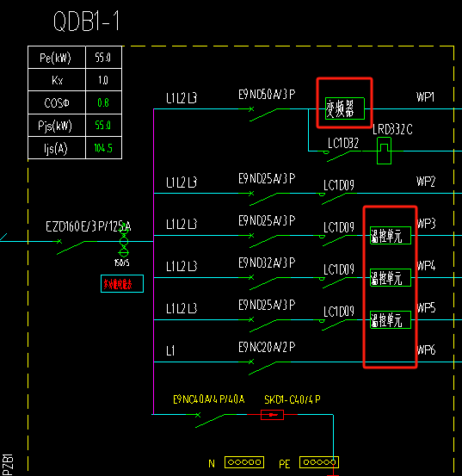Select the WP5 温控单元 temperature unit block
This screenshot has width=462, height=476.
391,320
